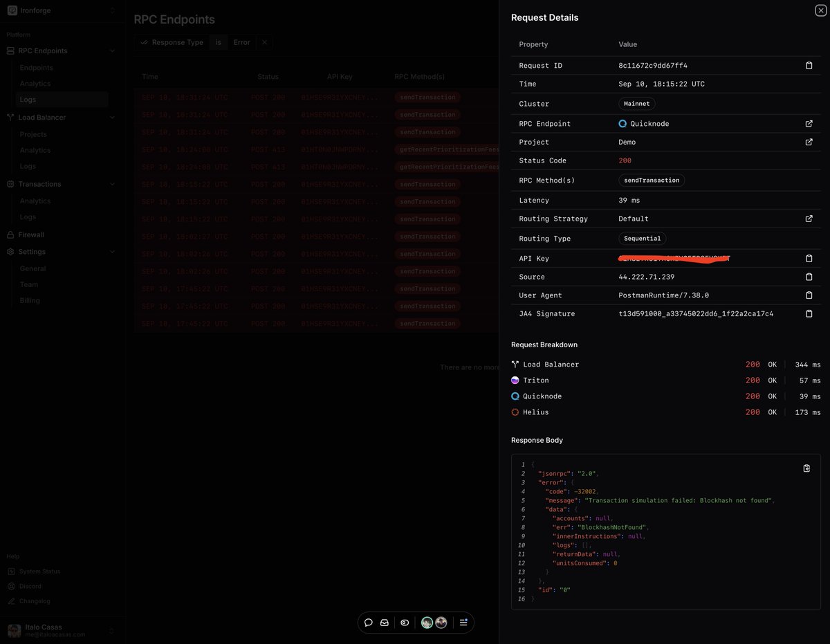The height and width of the screenshot is (644, 830).
Task: Click the 'BlockhashNotFound' err value in response
Action: click(x=614, y=527)
